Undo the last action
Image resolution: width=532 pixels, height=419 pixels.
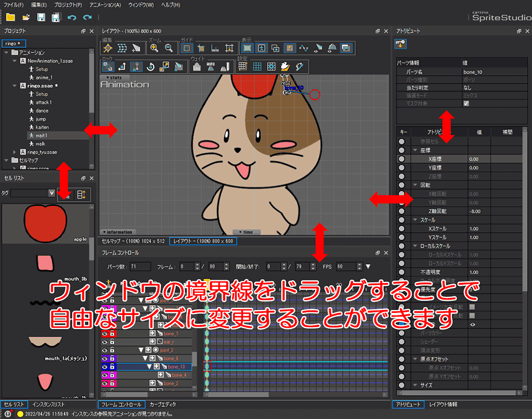pyautogui.click(x=71, y=17)
